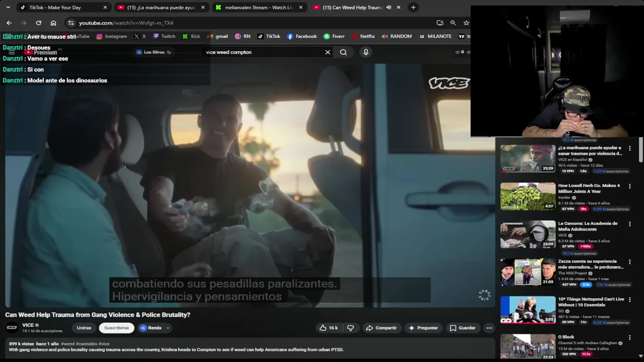644x362 pixels.
Task: Select the Can Weed Help Trauma tab
Action: 352,8
